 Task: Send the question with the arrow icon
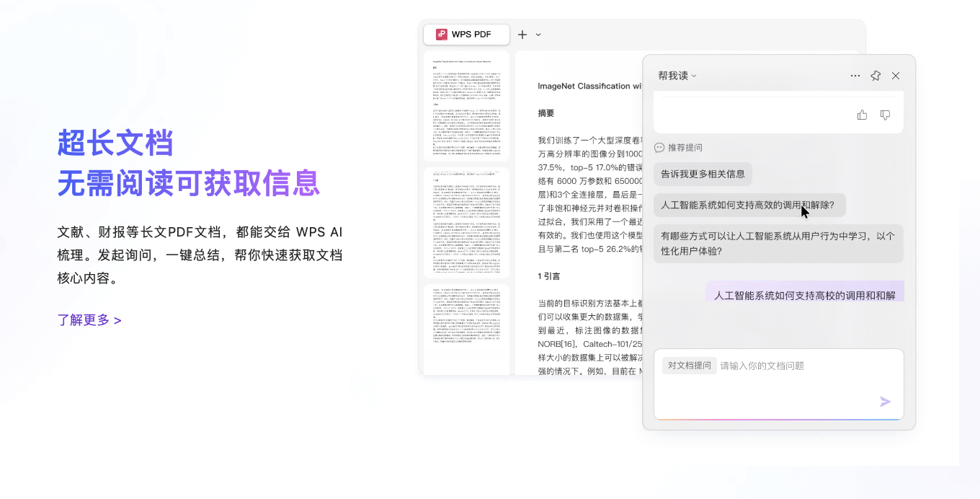tap(886, 402)
